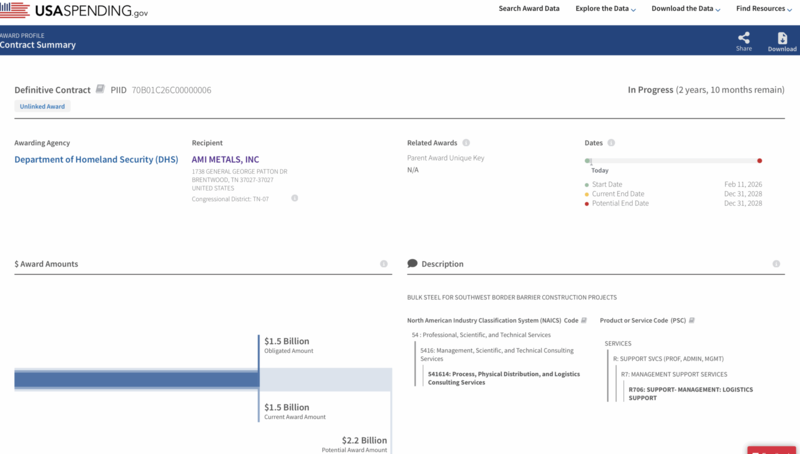
Task: Click the PIID number 70B01C26C00000006
Action: click(x=171, y=90)
